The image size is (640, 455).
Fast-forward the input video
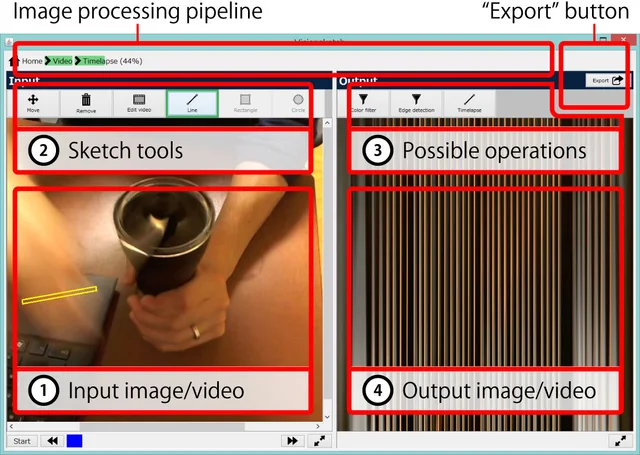click(x=292, y=441)
